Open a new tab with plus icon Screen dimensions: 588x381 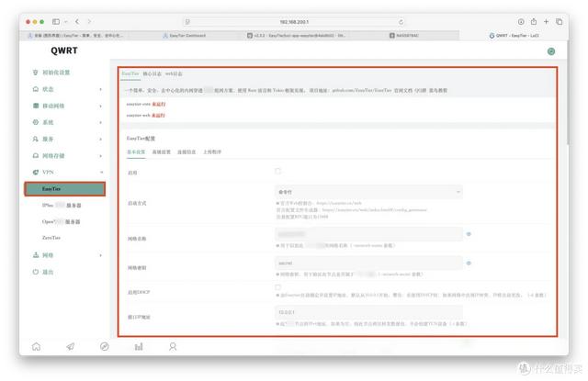coord(546,22)
